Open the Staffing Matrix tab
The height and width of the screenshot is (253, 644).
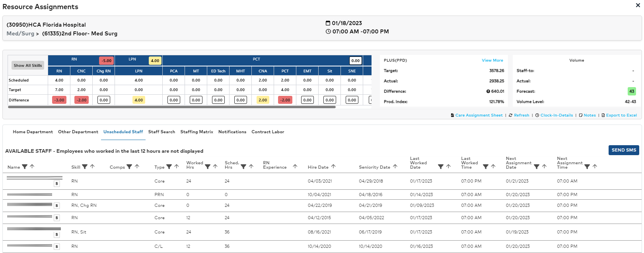197,132
